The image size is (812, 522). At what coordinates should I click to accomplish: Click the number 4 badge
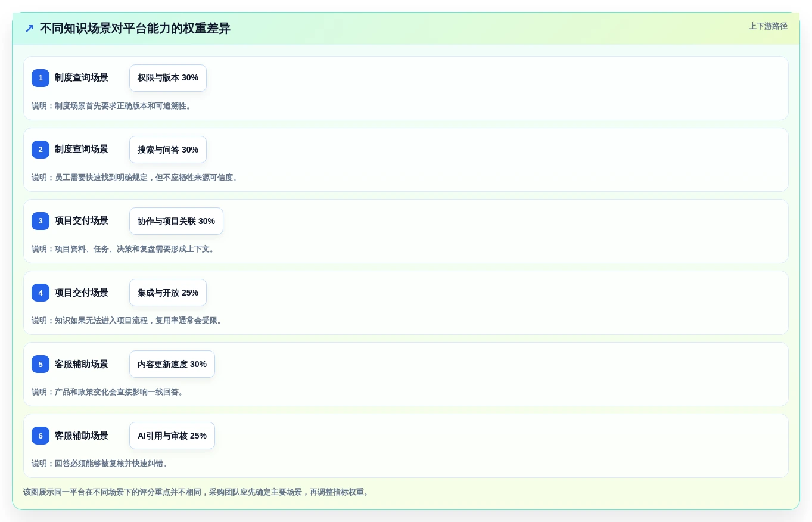[x=41, y=293]
